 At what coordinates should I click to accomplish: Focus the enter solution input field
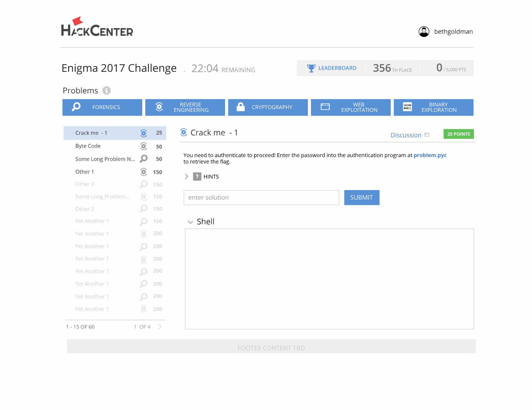(261, 197)
